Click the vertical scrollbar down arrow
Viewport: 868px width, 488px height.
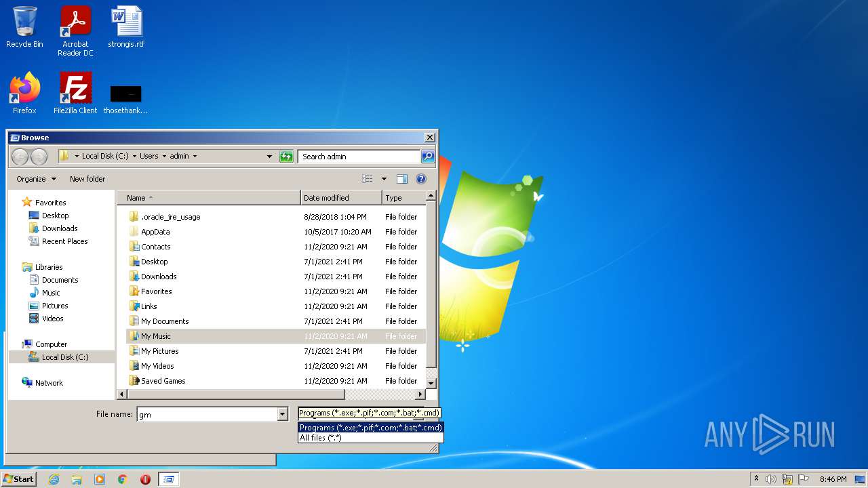431,383
